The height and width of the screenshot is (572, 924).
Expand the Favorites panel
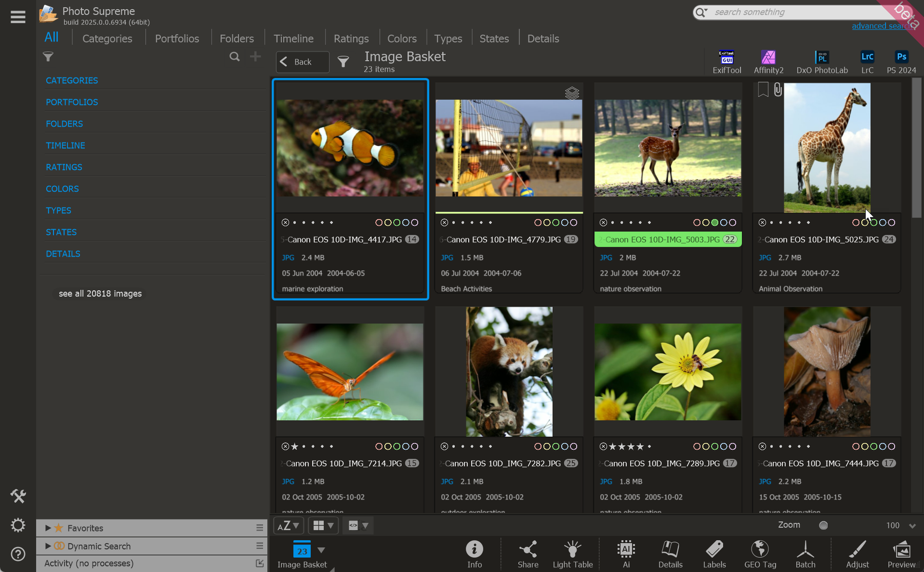coord(48,528)
